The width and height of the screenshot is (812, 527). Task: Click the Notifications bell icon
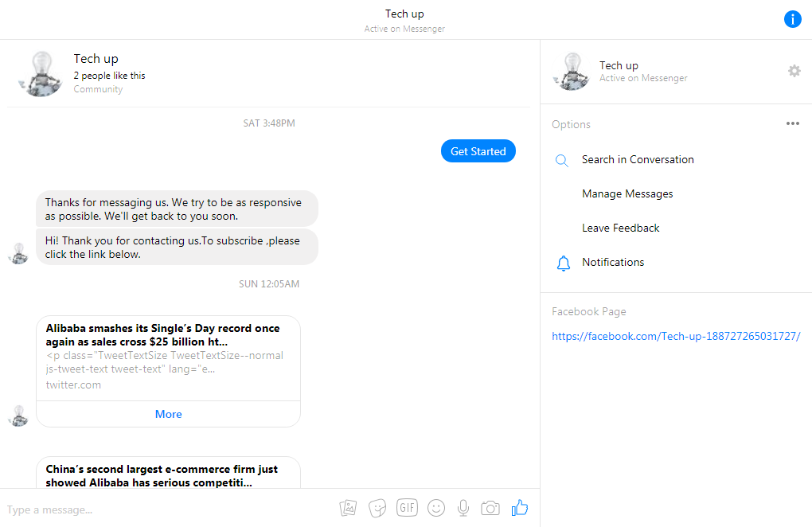click(564, 263)
